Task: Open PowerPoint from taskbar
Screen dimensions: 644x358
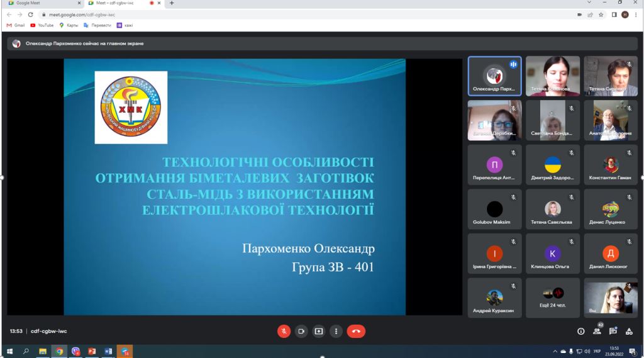Action: coord(92,352)
